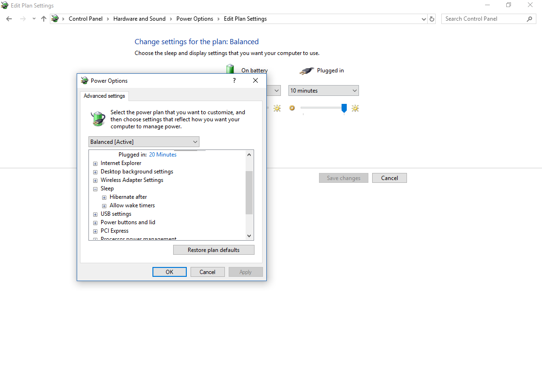Click Restore plan defaults button
Viewport: 542px width, 392px height.
tap(214, 250)
